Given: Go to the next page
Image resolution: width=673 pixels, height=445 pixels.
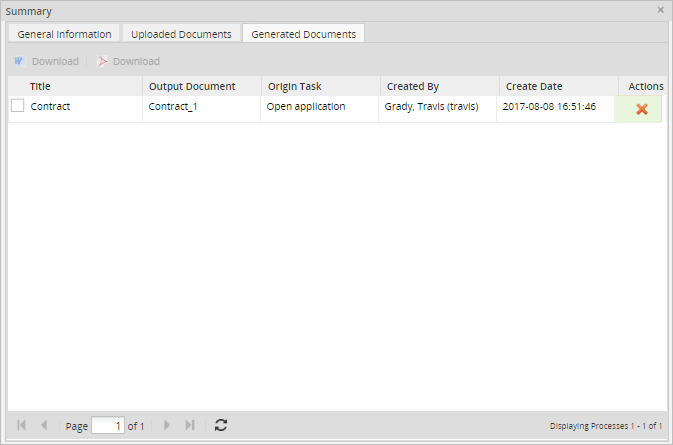Looking at the screenshot, I should 167,425.
